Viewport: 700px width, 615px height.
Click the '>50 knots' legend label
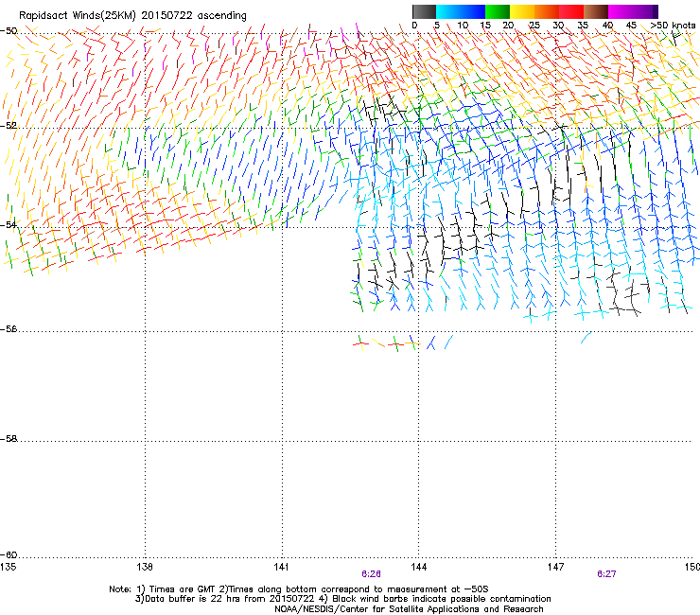click(x=673, y=26)
